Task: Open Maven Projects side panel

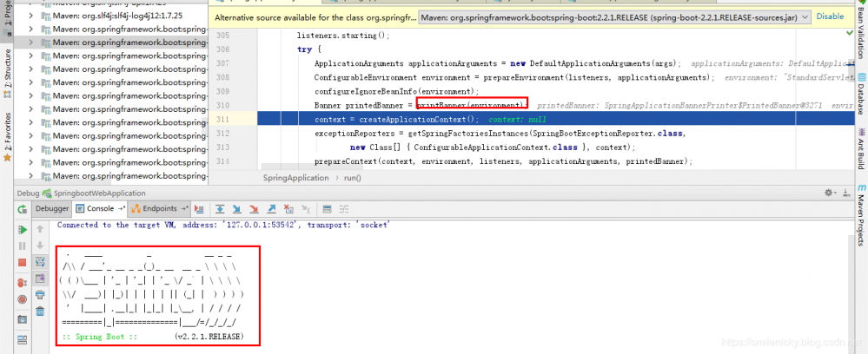Action: [861, 216]
